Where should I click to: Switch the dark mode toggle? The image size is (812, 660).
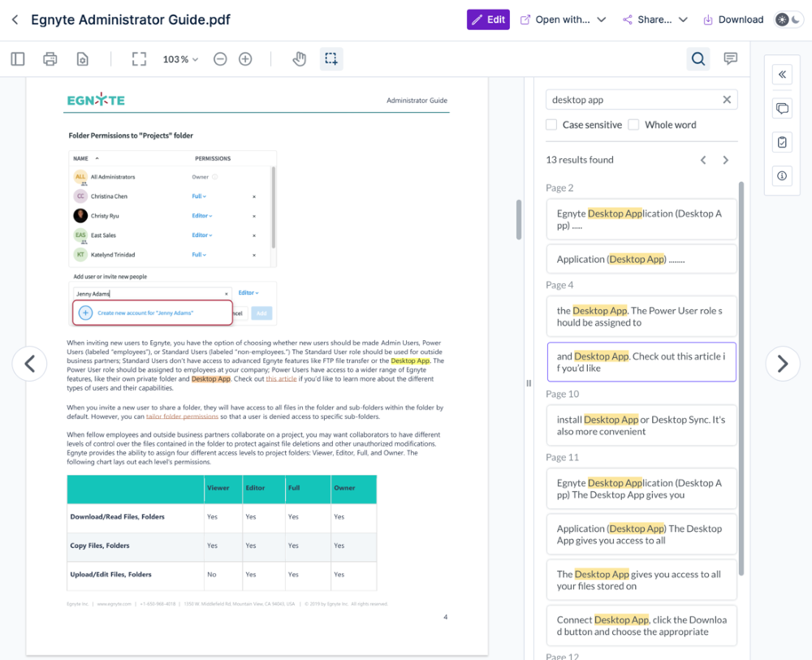point(788,19)
